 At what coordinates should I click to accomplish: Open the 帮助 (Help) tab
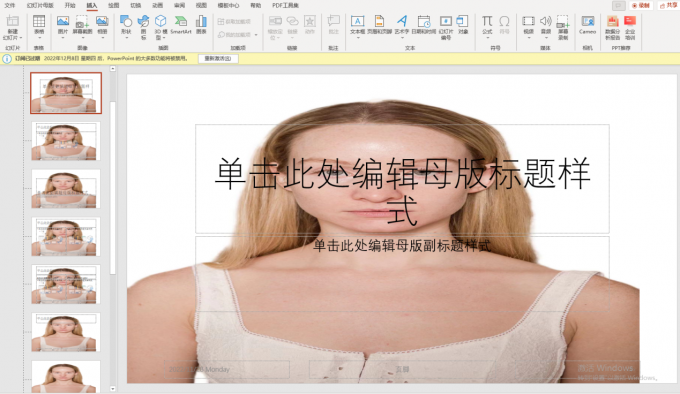click(256, 6)
